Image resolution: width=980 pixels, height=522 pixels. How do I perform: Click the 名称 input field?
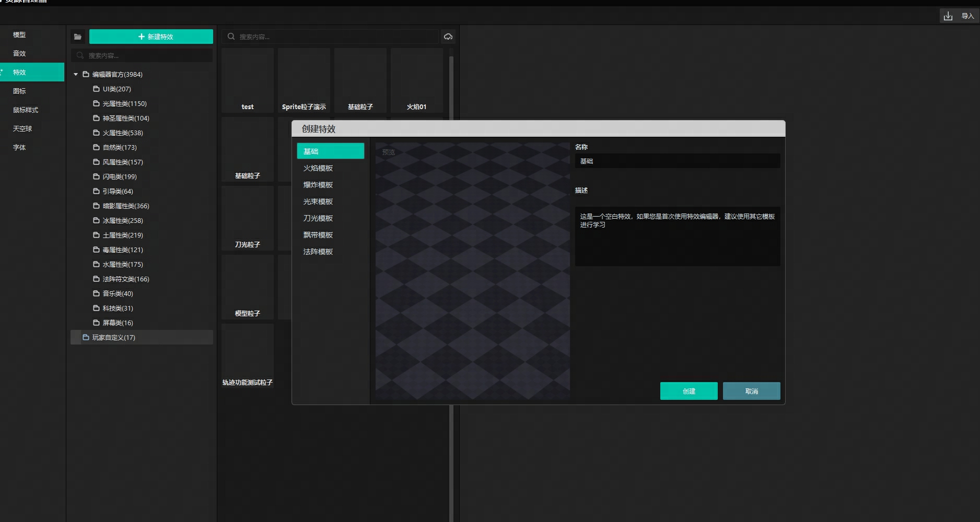pyautogui.click(x=678, y=161)
